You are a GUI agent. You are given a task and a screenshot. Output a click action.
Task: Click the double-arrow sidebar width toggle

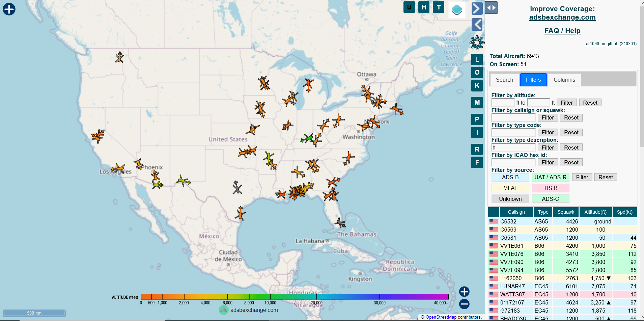coord(491,8)
